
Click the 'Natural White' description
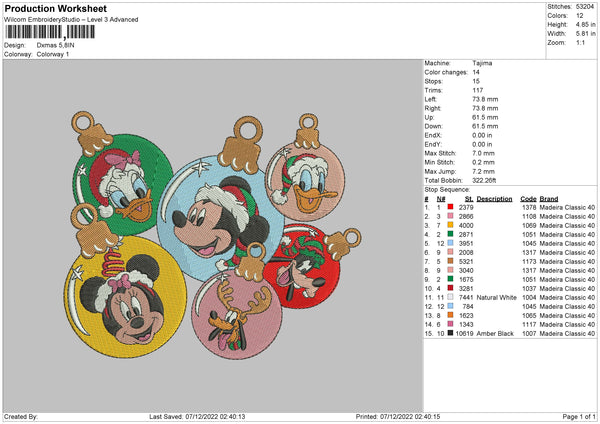point(496,297)
